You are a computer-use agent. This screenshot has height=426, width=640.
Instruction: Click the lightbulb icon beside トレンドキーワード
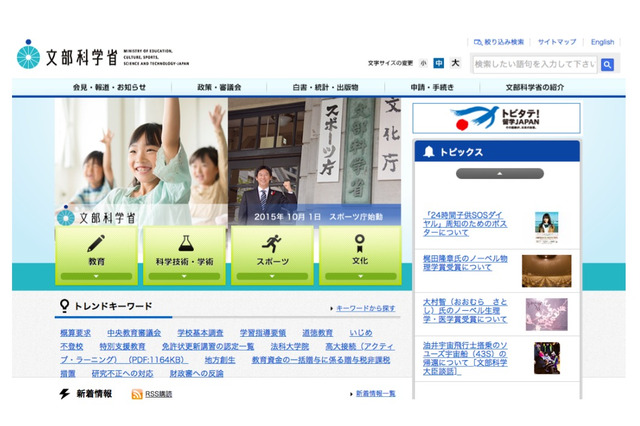coord(64,306)
